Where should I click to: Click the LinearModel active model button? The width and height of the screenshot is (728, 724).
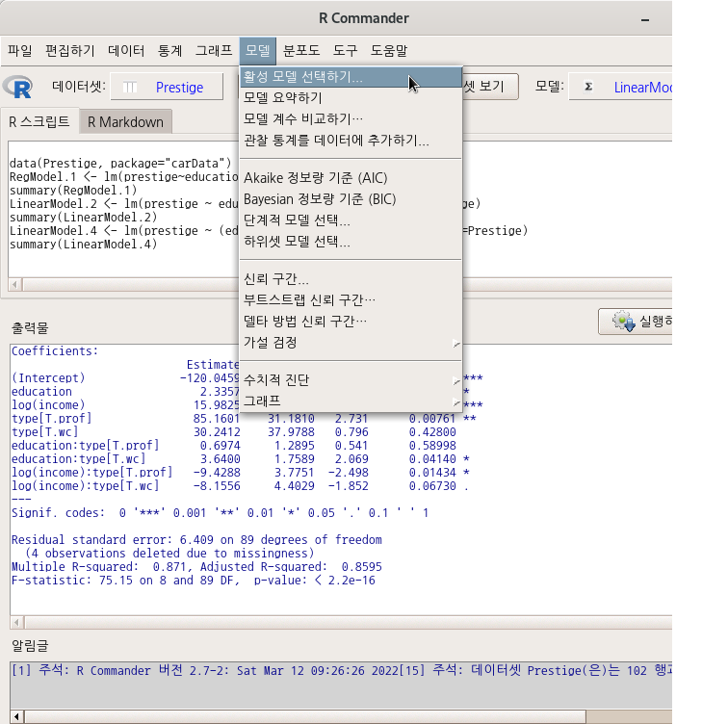pos(620,87)
